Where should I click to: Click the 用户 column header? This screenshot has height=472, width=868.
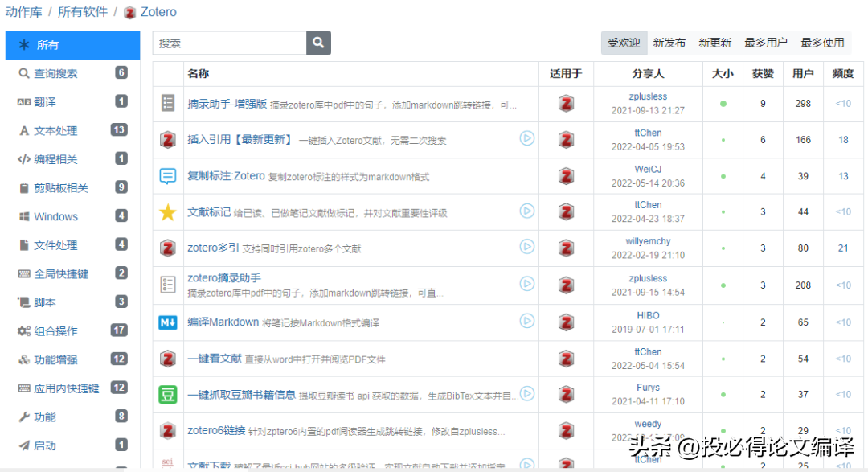[803, 74]
